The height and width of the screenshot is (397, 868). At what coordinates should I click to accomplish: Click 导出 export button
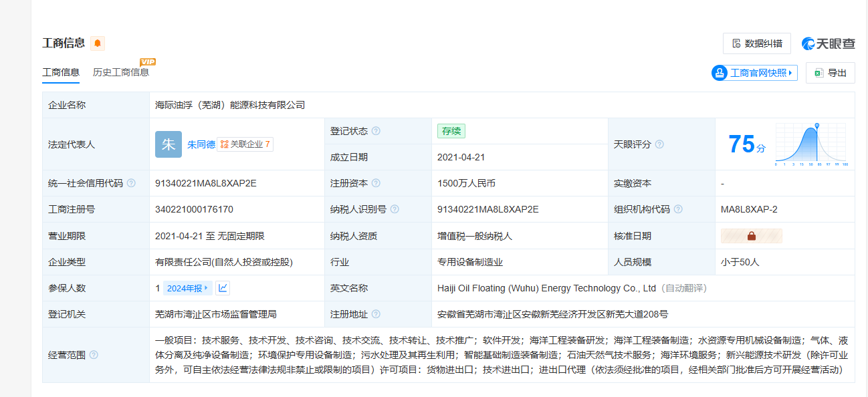click(x=831, y=73)
